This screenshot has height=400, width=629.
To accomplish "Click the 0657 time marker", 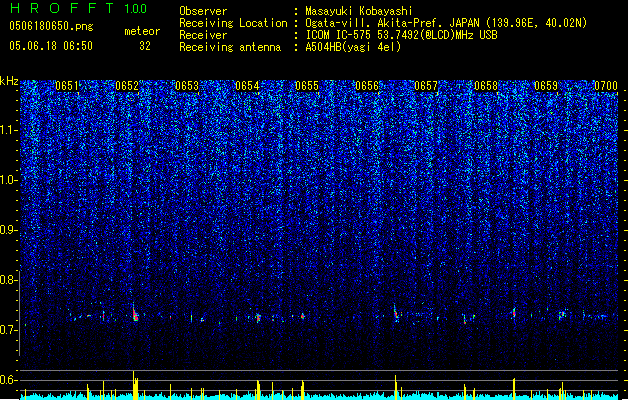I will coord(426,86).
